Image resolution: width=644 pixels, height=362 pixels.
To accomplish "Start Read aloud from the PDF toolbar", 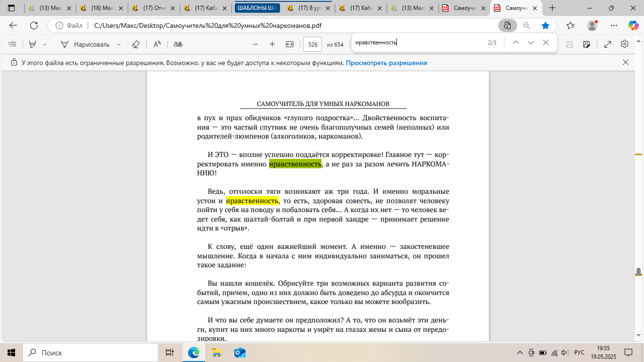I will click(x=157, y=44).
